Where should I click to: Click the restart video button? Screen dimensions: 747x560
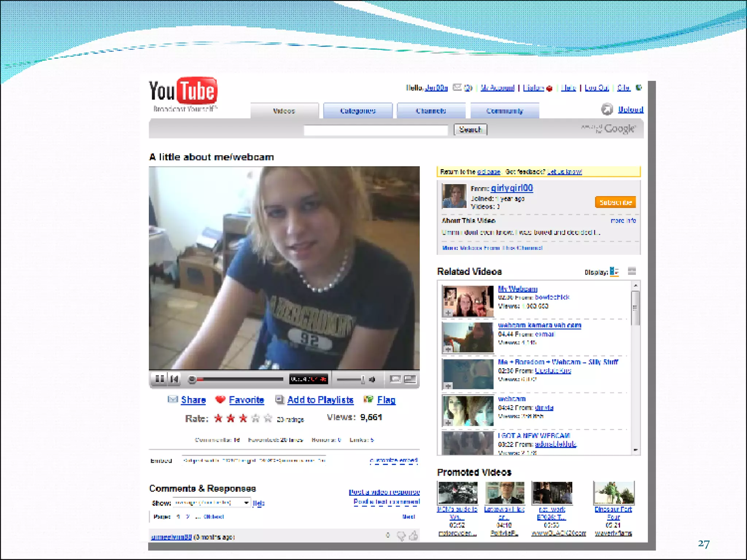(x=175, y=379)
